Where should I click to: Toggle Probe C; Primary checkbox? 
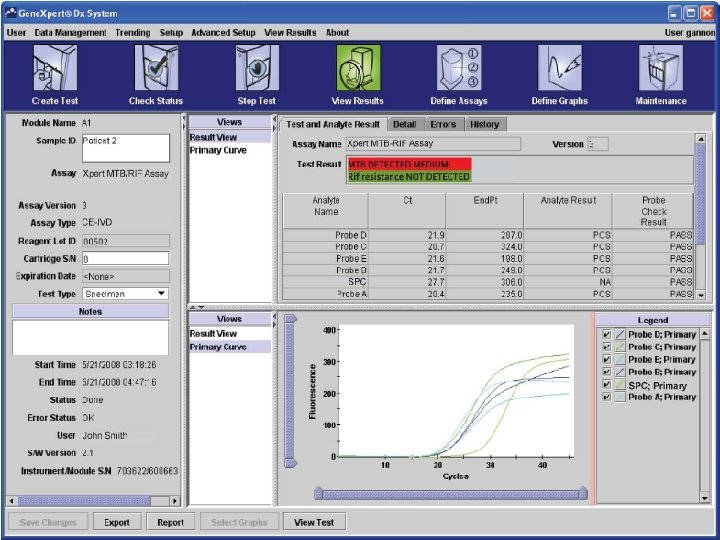point(607,347)
